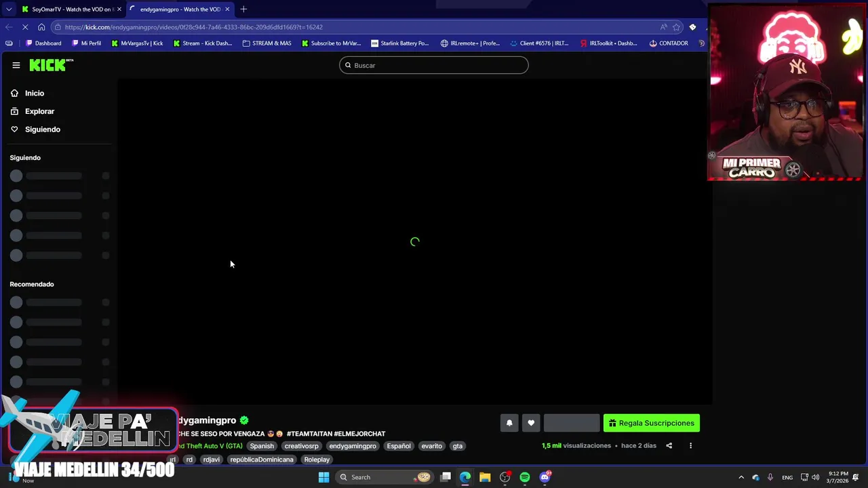Open the Windows Start menu
Image resolution: width=868 pixels, height=488 pixels.
pyautogui.click(x=323, y=477)
